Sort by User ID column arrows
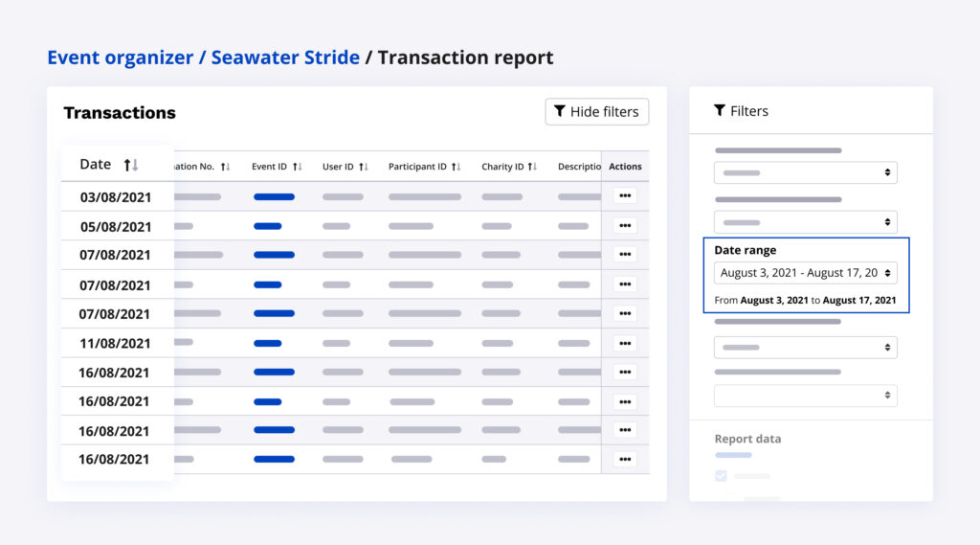This screenshot has width=980, height=545. coord(364,167)
